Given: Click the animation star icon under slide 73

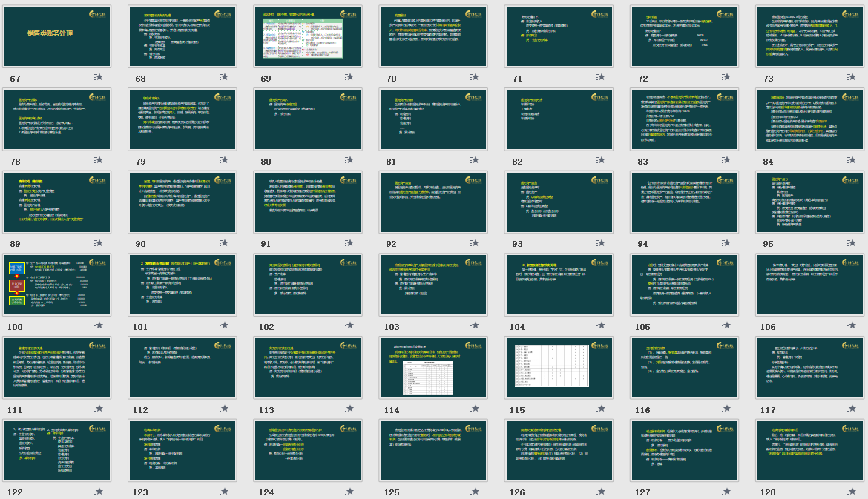Looking at the screenshot, I should (852, 77).
